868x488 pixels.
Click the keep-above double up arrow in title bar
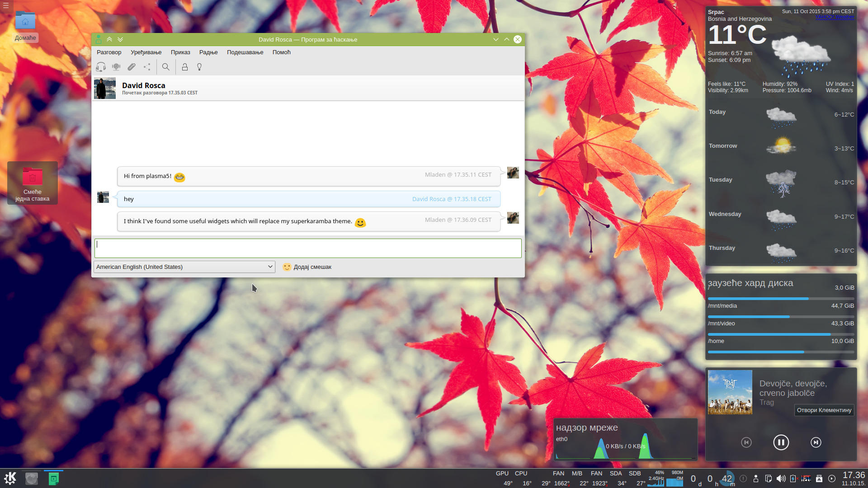click(109, 39)
